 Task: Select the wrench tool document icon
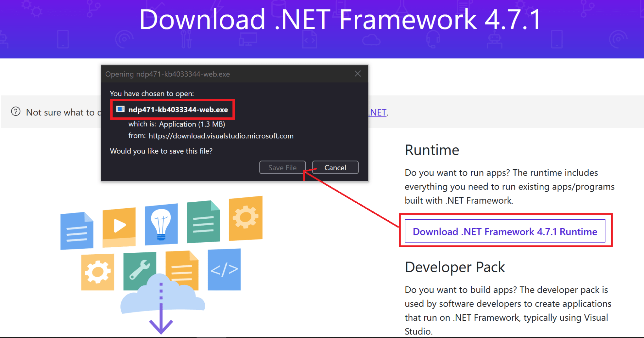140,270
